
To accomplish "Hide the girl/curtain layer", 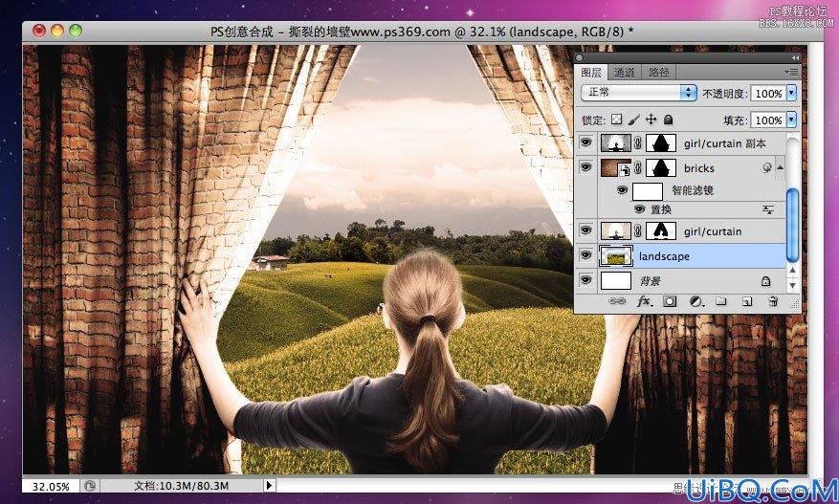I will [585, 230].
